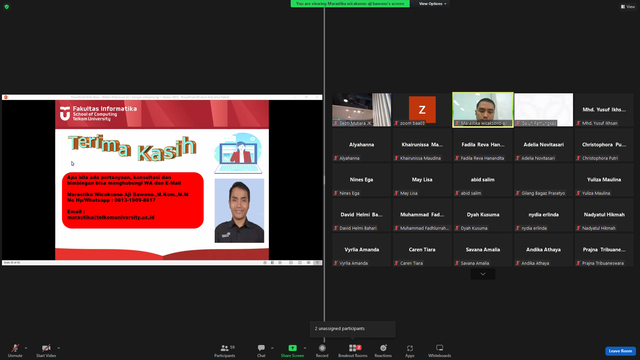Click the Terima Kasih slide heading
This screenshot has height=360, width=640.
tap(132, 148)
